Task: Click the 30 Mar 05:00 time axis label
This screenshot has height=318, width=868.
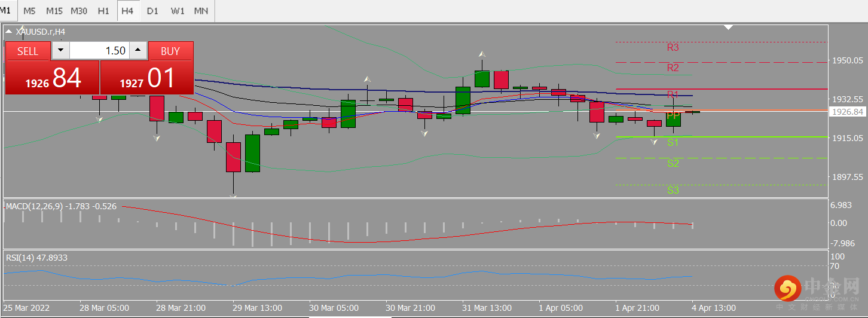Action: point(334,308)
